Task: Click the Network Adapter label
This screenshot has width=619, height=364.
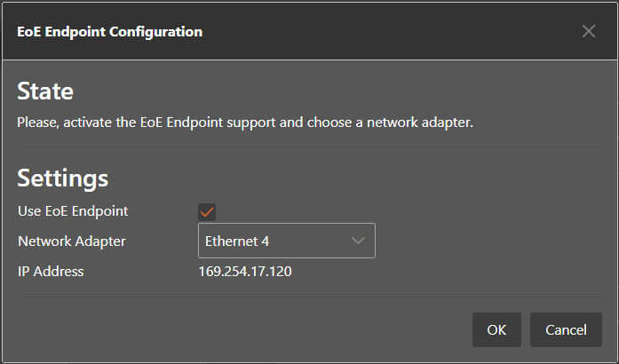Action: pos(72,241)
